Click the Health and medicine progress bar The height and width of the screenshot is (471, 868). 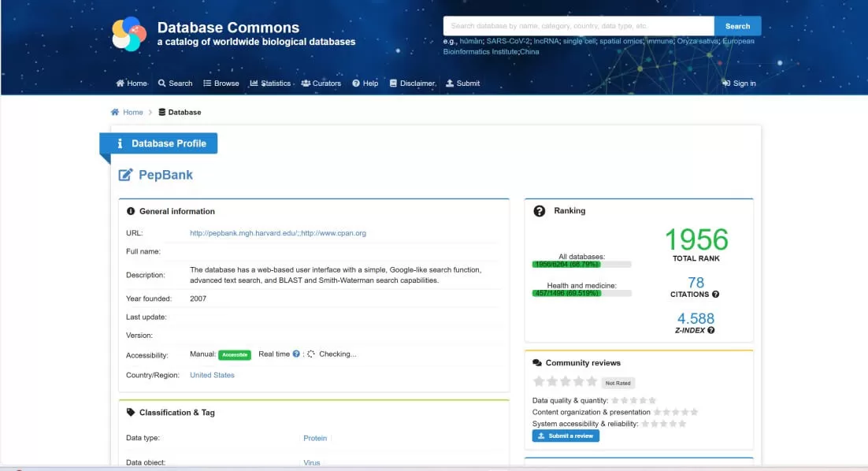[582, 293]
